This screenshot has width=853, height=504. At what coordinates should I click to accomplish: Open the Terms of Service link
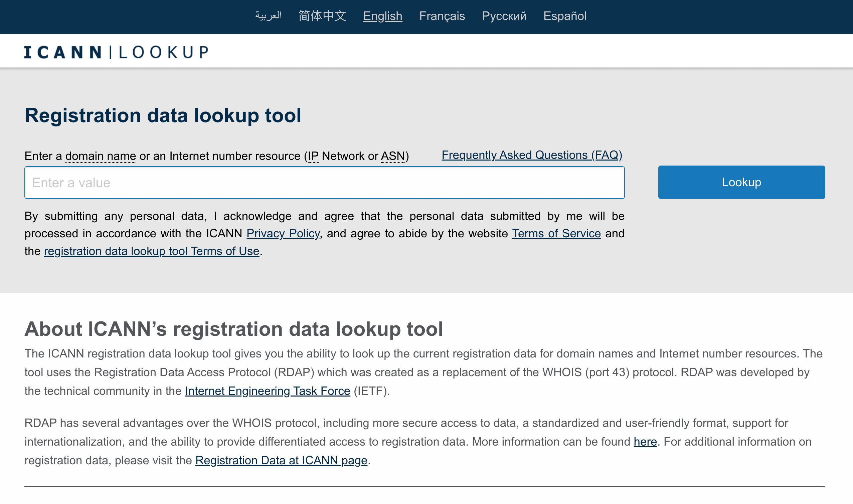(x=556, y=234)
